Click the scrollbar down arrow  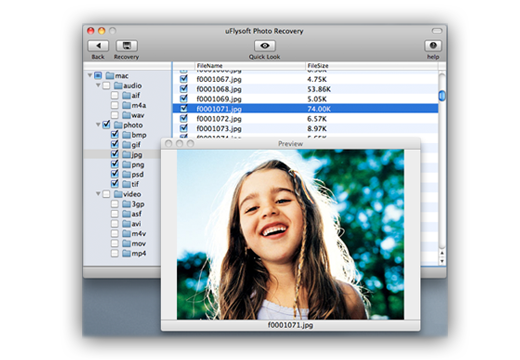point(442,261)
